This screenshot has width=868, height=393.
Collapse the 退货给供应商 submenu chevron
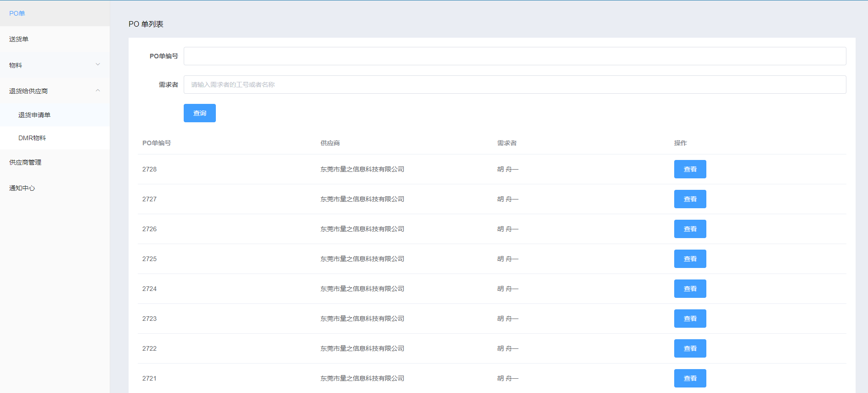[x=98, y=91]
